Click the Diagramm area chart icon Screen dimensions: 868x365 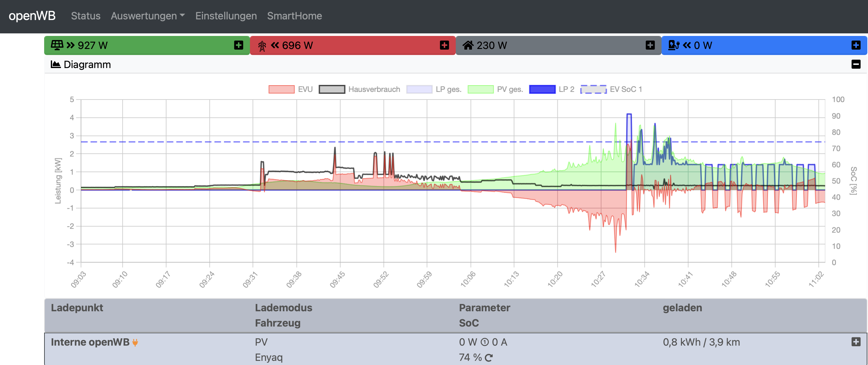tap(55, 64)
